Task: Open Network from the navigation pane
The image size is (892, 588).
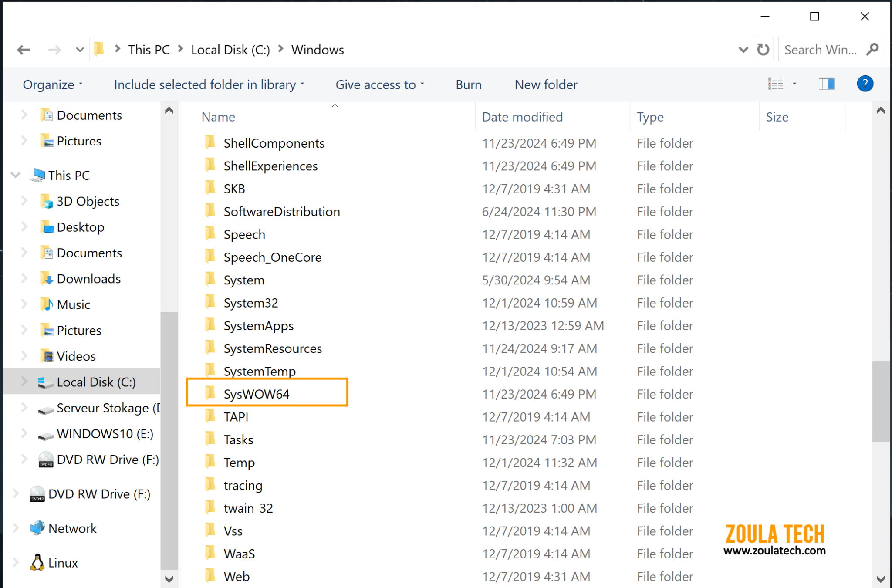Action: [x=72, y=528]
